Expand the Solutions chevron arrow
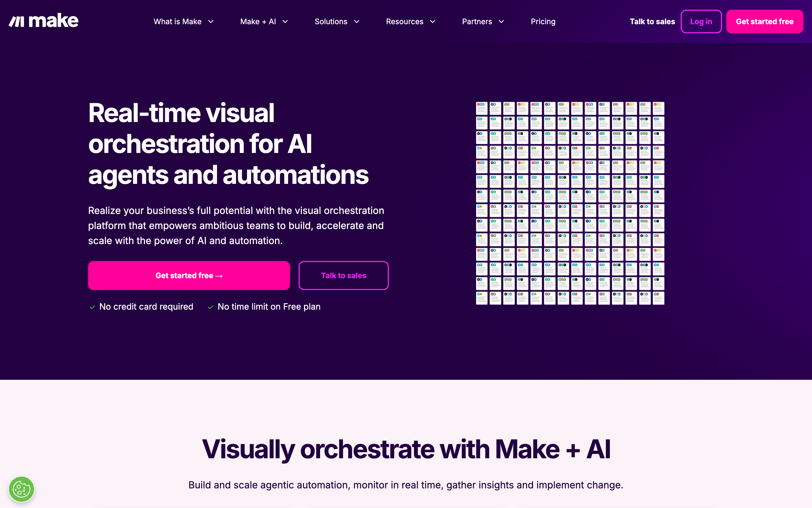 coord(357,22)
